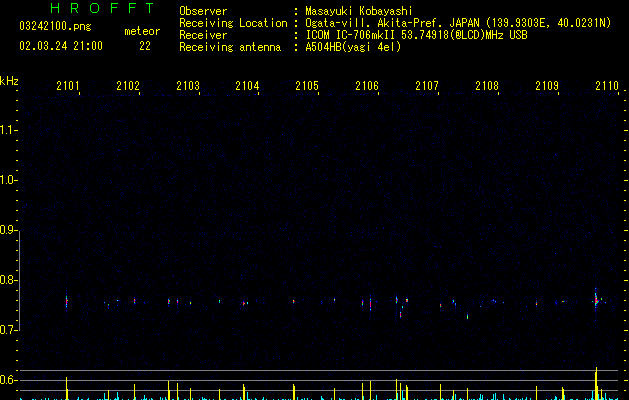Click the "Observer" field label
The width and height of the screenshot is (629, 400).
tap(203, 11)
